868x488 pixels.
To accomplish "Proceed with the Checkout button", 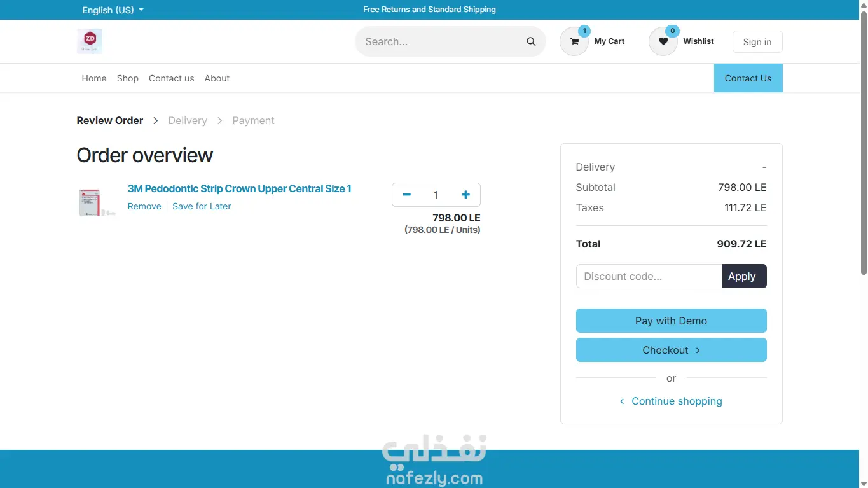I will click(671, 350).
